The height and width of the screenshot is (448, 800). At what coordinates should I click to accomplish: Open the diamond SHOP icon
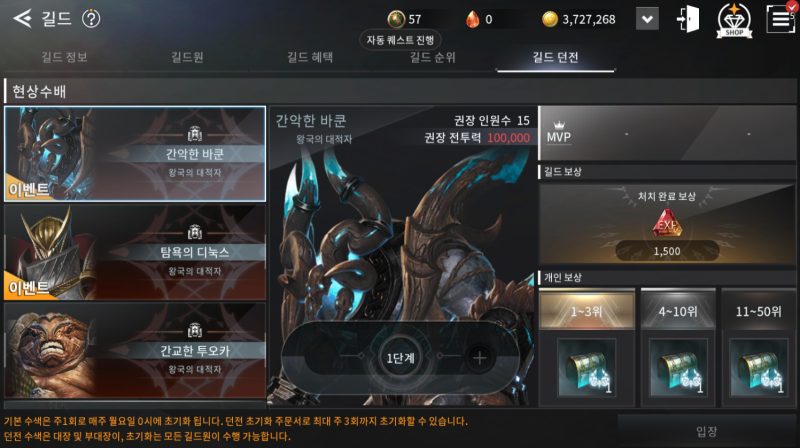[x=734, y=20]
